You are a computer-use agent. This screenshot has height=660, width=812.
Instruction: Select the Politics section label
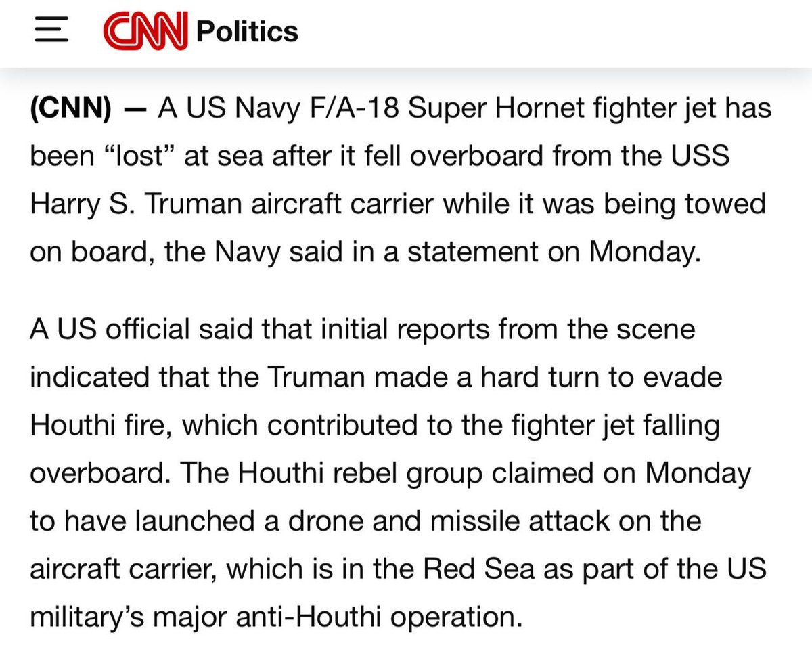(x=246, y=31)
